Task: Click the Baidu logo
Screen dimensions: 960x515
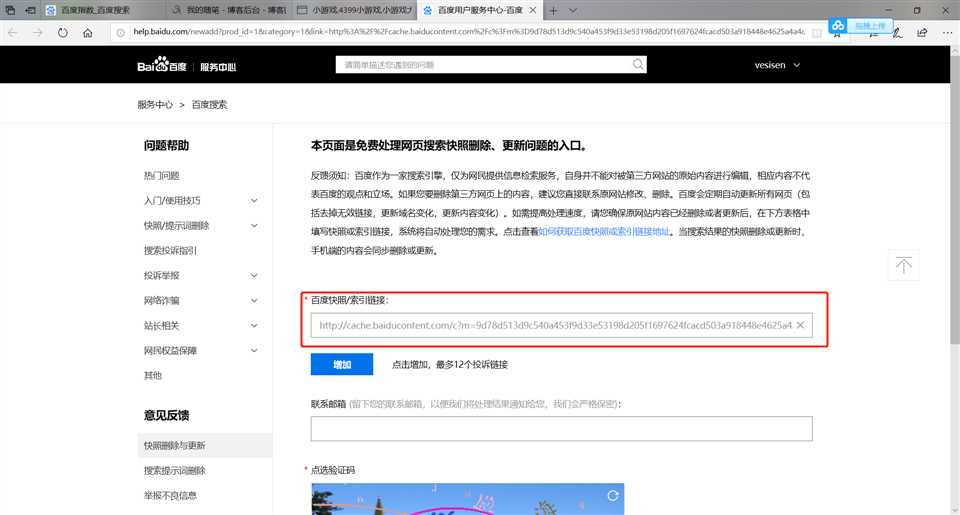Action: tap(162, 64)
